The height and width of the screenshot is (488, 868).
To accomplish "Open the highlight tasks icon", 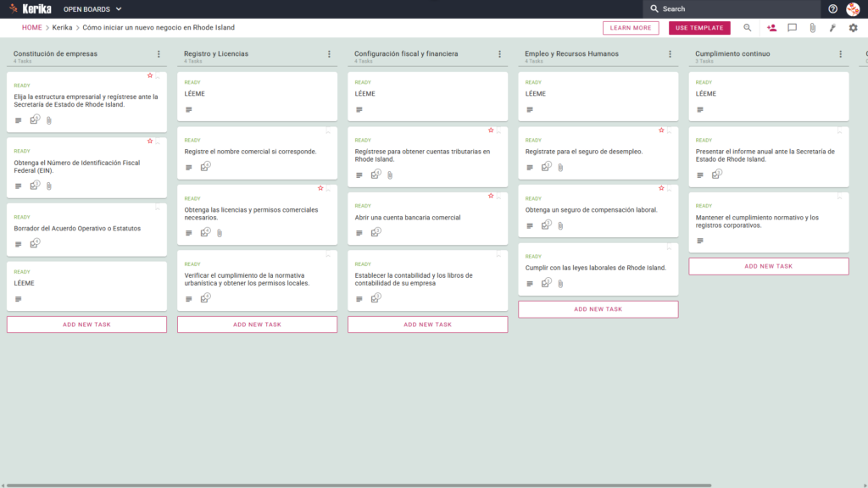I will pyautogui.click(x=832, y=28).
